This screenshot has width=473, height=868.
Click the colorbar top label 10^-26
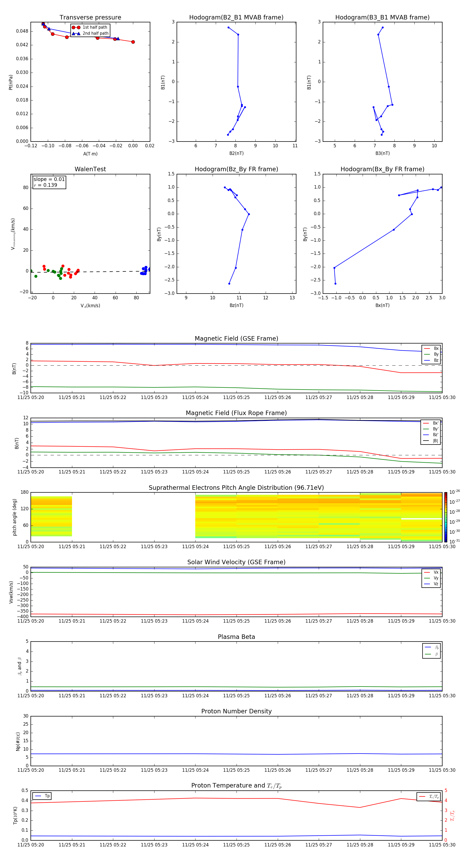[455, 492]
